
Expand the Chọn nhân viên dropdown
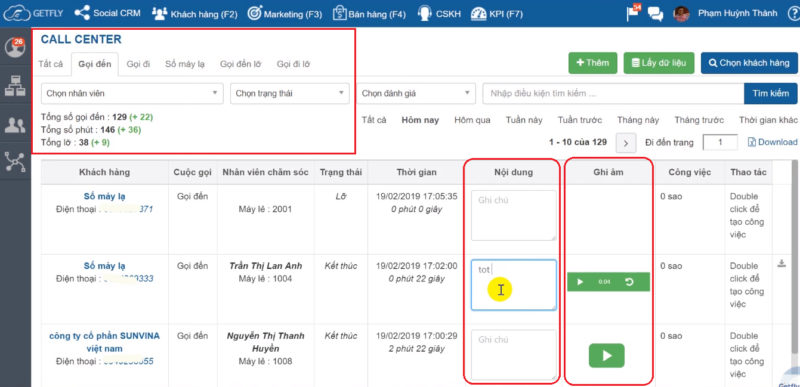tap(132, 94)
